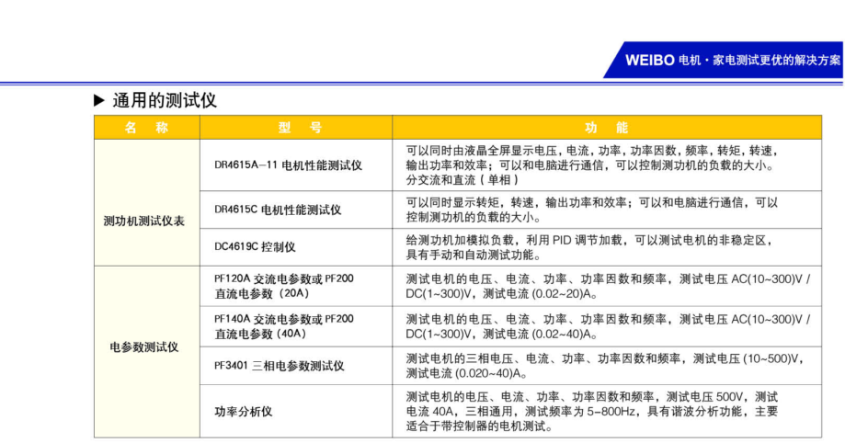Click the WEIBO header banner
868x443 pixels.
pos(723,60)
